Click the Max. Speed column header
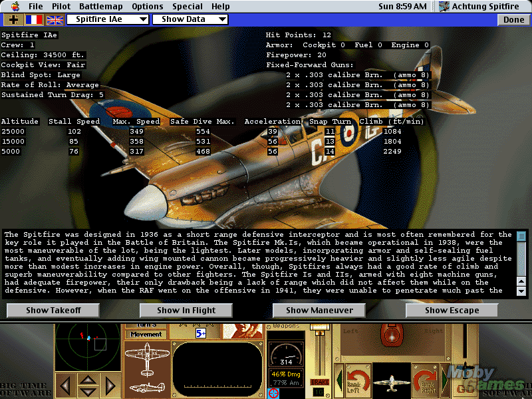 [x=136, y=122]
